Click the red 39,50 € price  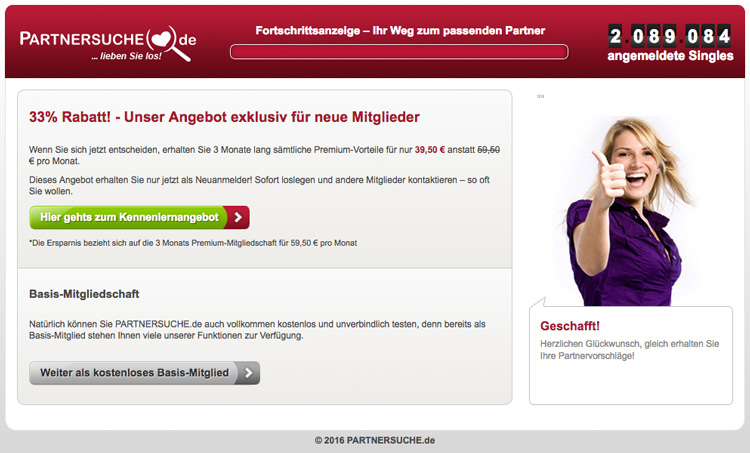430,150
